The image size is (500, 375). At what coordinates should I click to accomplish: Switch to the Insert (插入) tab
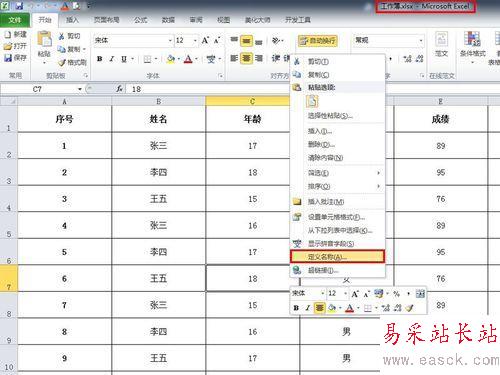coord(72,20)
